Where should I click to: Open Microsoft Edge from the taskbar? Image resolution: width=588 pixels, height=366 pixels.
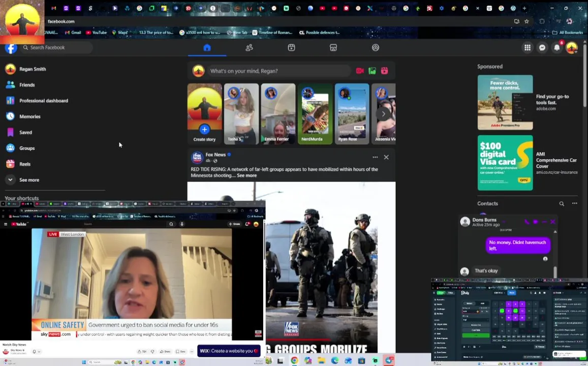tap(334, 360)
